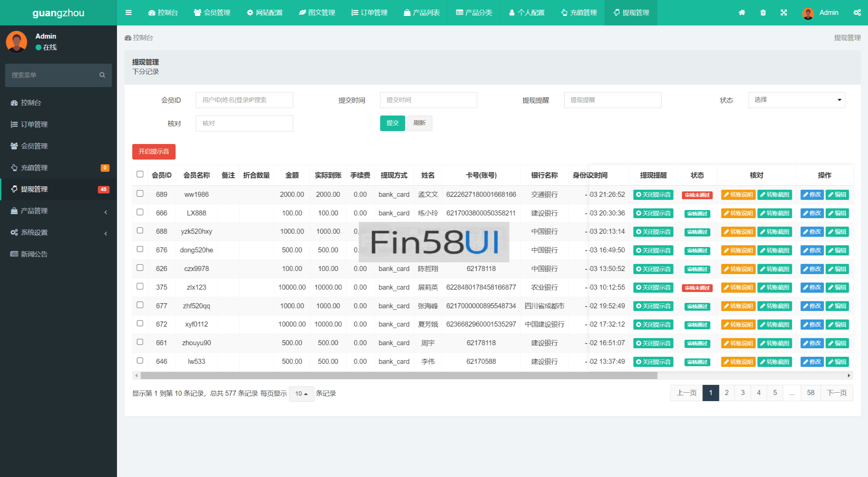This screenshot has height=477, width=868.
Task: Click the fullscreen expand icon
Action: click(x=784, y=13)
